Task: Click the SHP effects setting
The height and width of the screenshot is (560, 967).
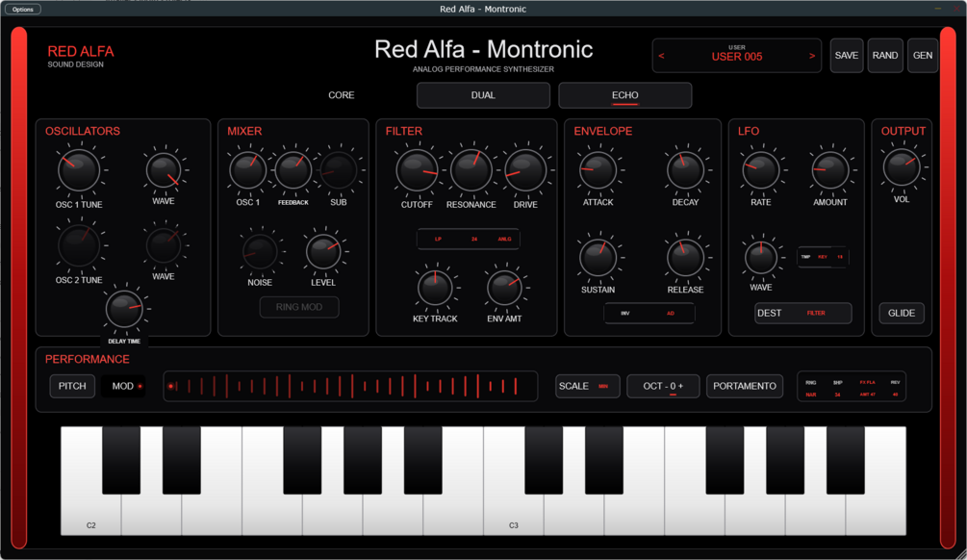Action: tap(837, 389)
